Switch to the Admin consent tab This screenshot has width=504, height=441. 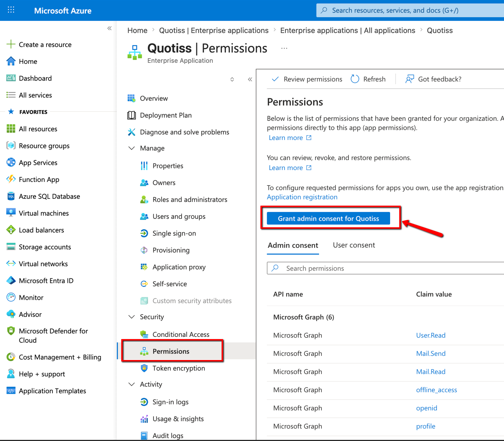click(293, 245)
